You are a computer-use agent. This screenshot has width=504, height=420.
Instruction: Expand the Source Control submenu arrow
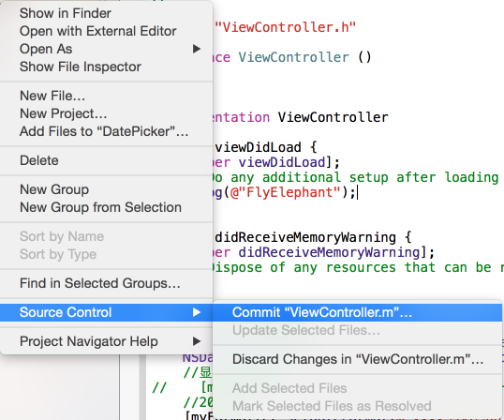tap(197, 312)
